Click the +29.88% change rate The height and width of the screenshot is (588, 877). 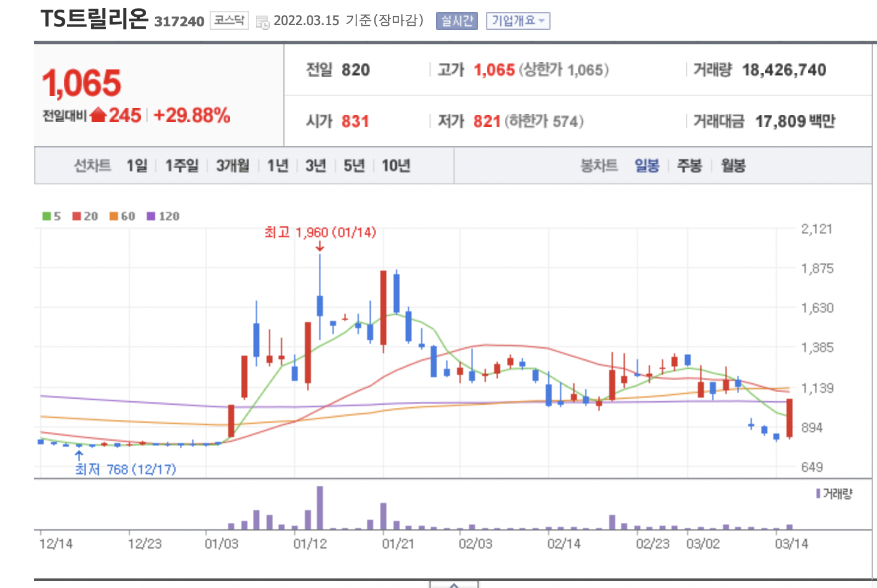click(x=192, y=115)
